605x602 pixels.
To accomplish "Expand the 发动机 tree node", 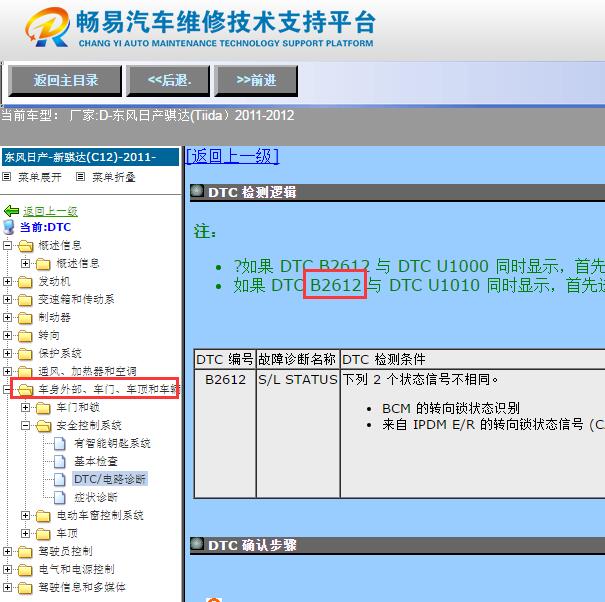I will (x=7, y=282).
